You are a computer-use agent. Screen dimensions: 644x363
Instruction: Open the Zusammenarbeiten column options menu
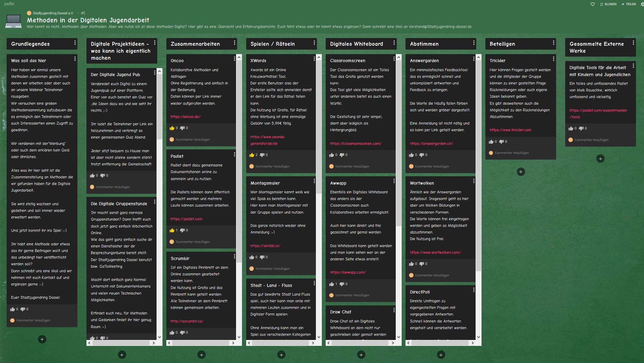pyautogui.click(x=235, y=43)
